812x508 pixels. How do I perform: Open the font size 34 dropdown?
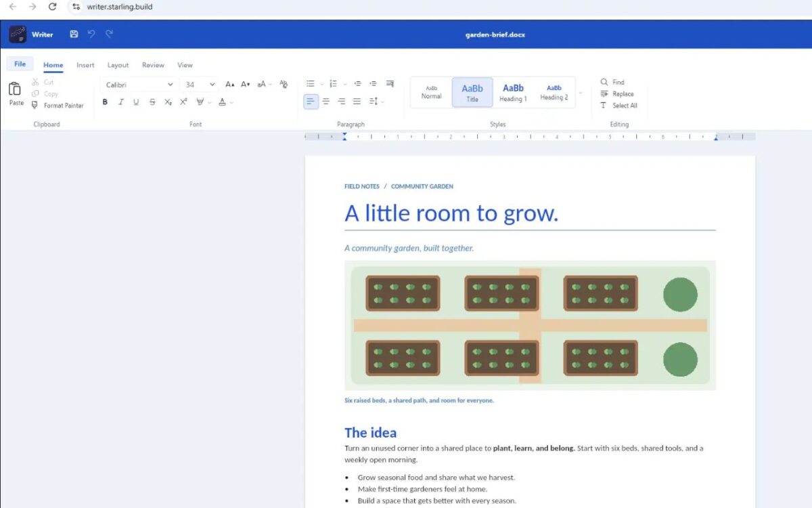200,85
